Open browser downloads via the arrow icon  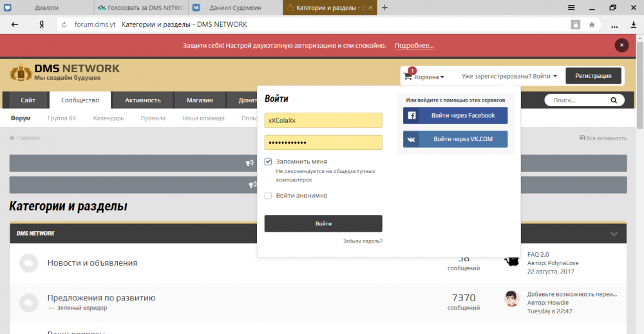[x=632, y=24]
